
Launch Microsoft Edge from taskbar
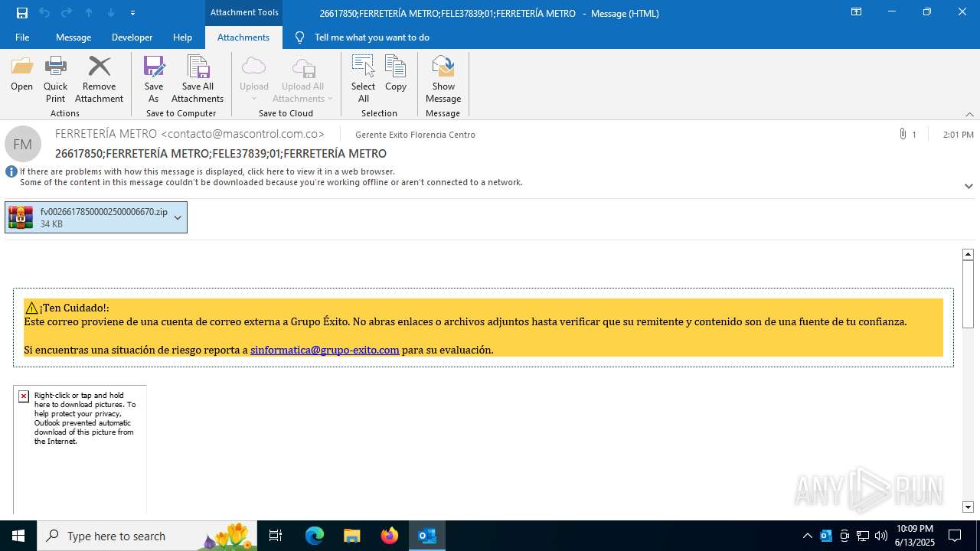click(315, 536)
